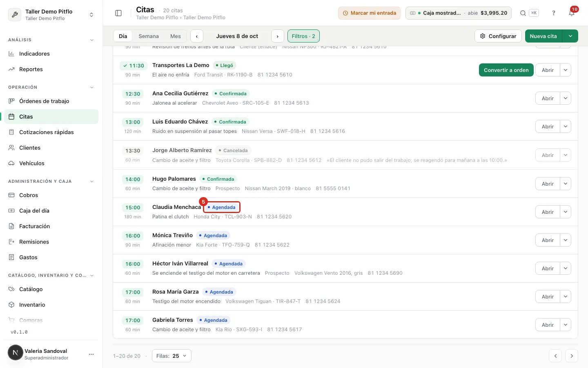The height and width of the screenshot is (368, 588).
Task: Click the Jueves 8 de oct date
Action: (237, 36)
